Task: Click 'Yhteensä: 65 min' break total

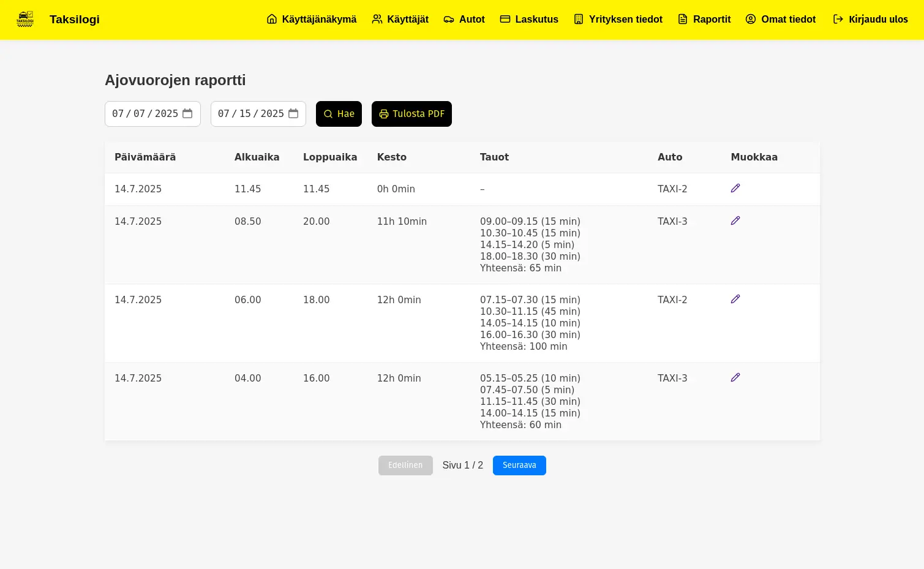Action: [x=520, y=268]
